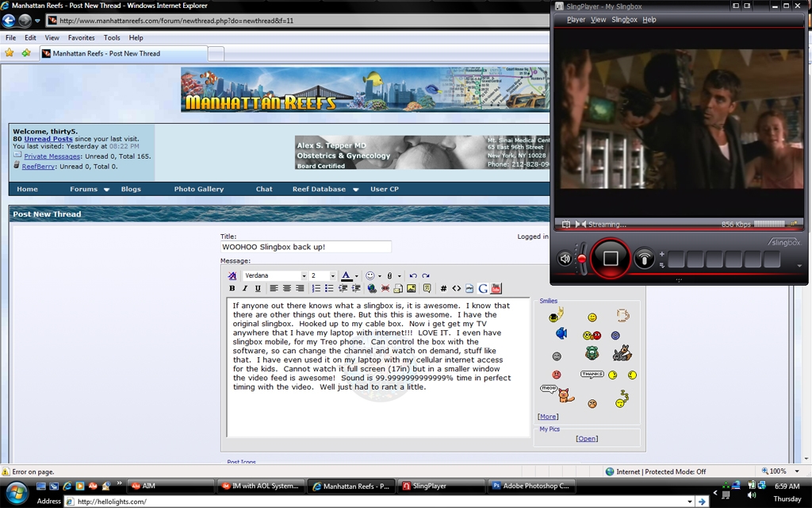Insert an unordered bullet list

329,288
